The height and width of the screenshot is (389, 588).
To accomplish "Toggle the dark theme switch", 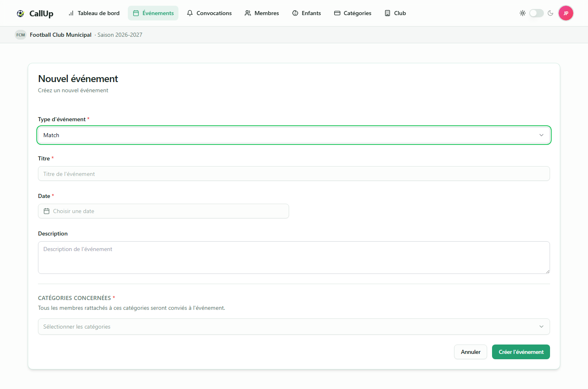I will (537, 13).
